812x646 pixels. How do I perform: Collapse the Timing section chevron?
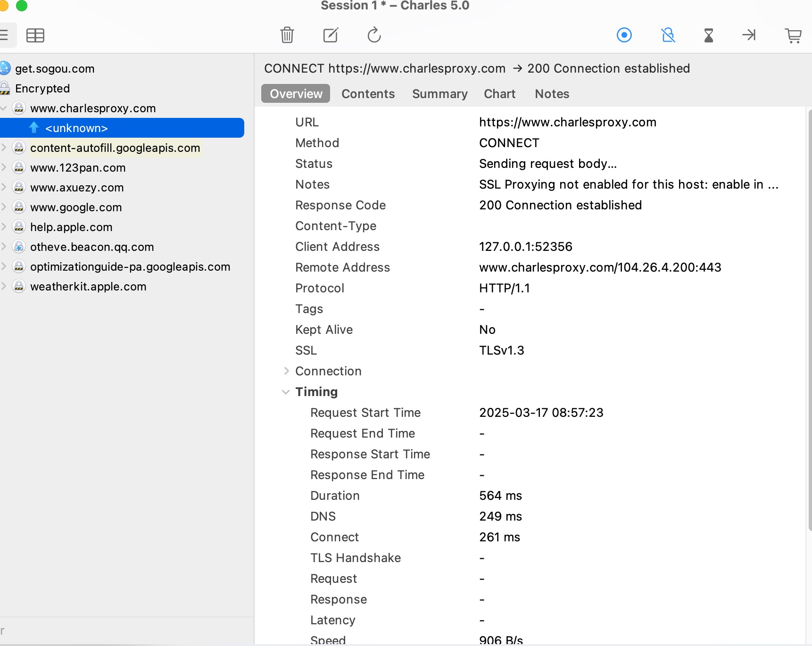286,392
